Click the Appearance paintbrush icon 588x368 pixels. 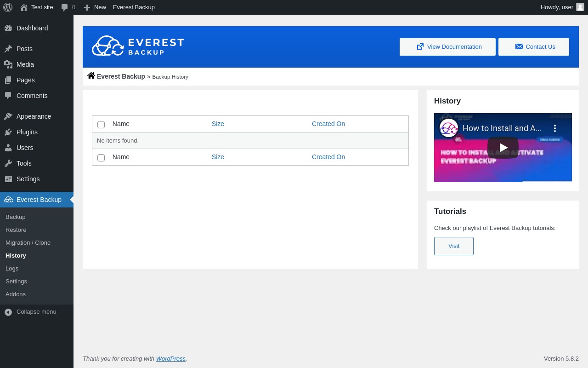click(8, 116)
